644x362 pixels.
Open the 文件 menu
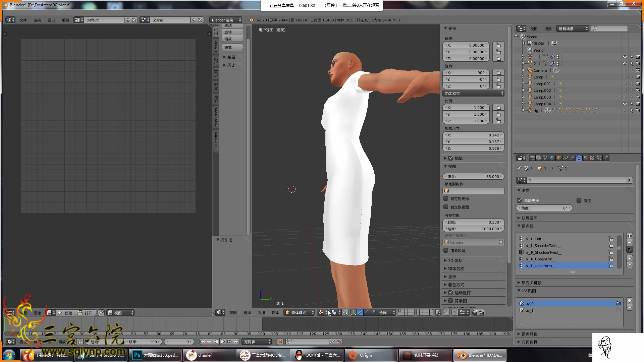pos(23,20)
